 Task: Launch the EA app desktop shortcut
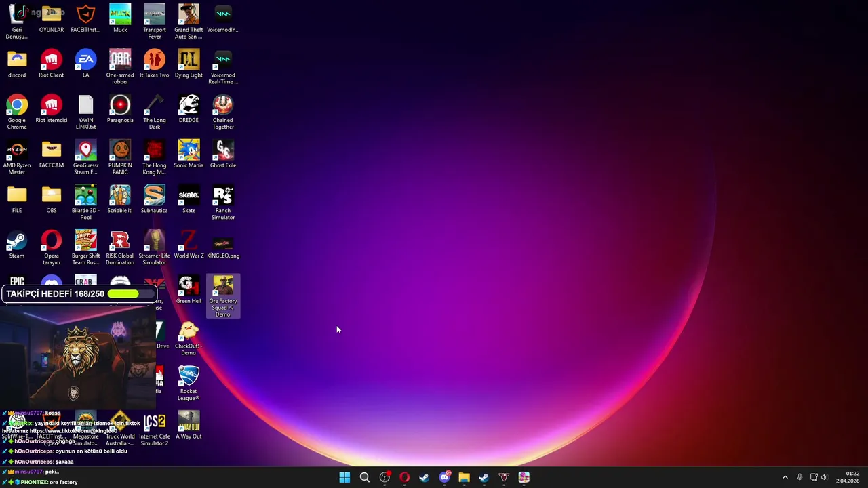pos(85,64)
